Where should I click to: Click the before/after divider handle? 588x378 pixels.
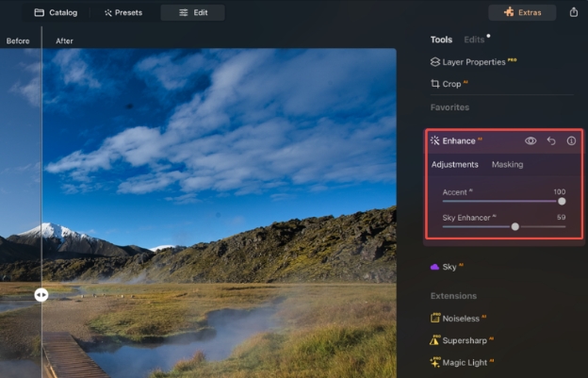tap(41, 295)
